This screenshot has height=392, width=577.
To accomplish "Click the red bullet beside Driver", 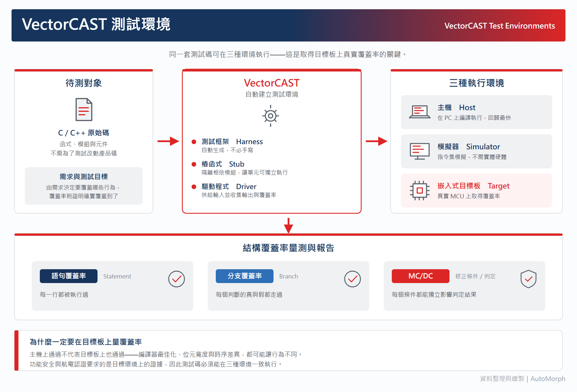I will point(194,187).
